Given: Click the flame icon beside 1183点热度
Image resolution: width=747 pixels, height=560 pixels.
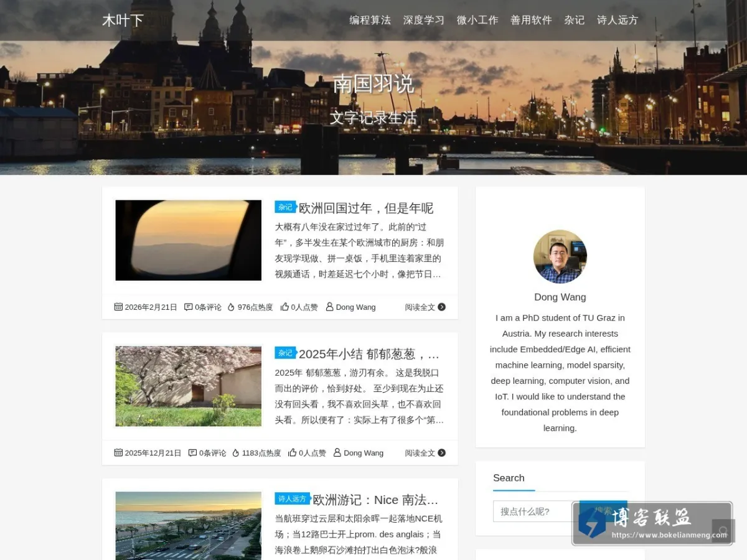Looking at the screenshot, I should [236, 453].
